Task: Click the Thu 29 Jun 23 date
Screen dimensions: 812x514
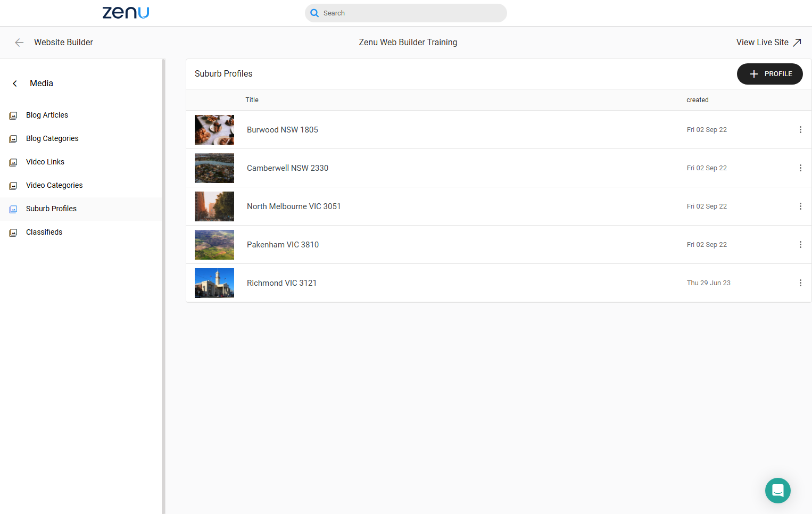Action: tap(709, 283)
